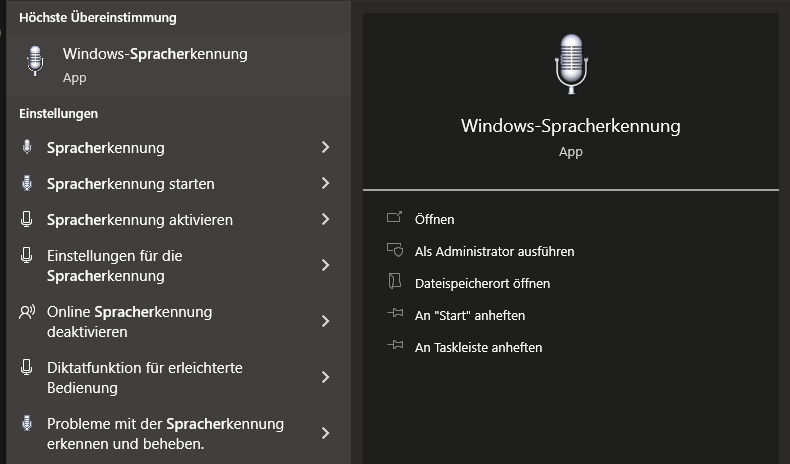Click the microphone icon beside Spracherkennung aktivieren
Screen dimensions: 790x464
coord(27,219)
